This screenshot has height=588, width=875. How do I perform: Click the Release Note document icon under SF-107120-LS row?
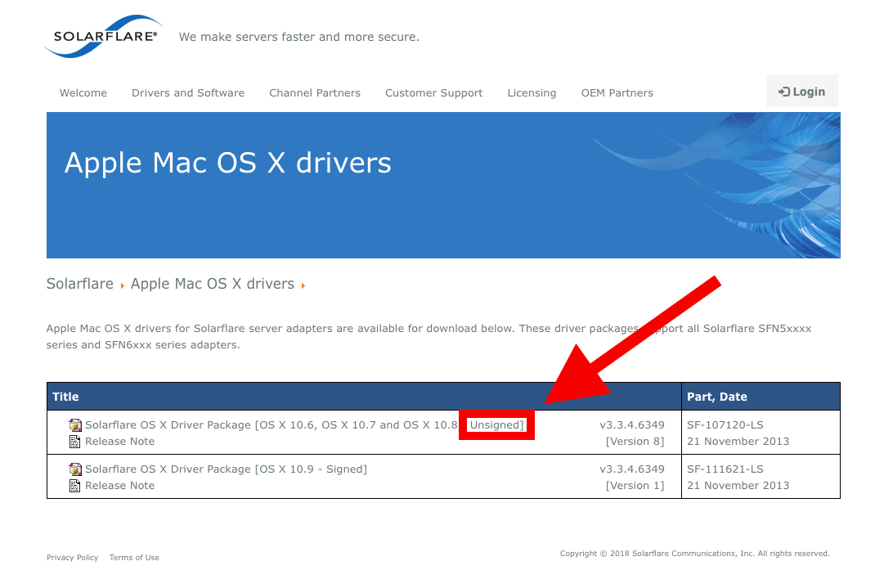[x=74, y=442]
